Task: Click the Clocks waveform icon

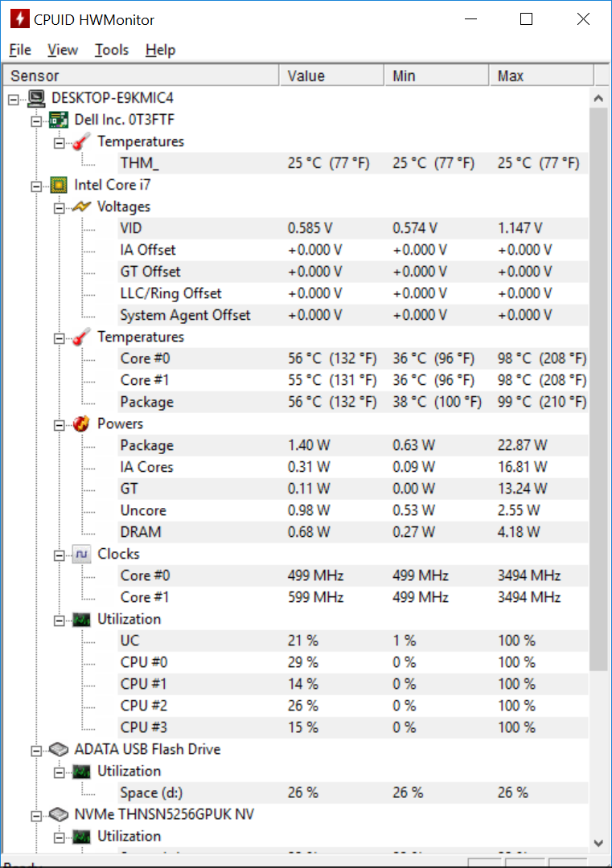Action: pos(81,554)
